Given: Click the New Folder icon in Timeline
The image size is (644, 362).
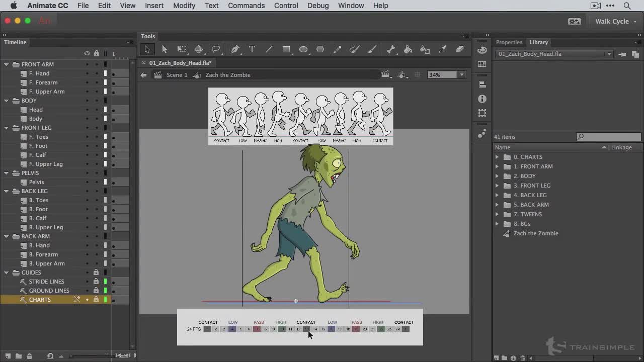Looking at the screenshot, I should tap(19, 356).
